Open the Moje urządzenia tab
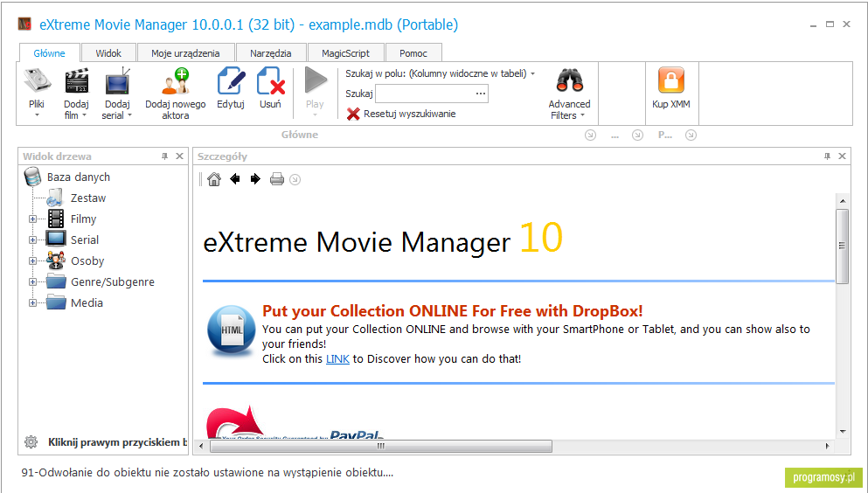 pyautogui.click(x=185, y=53)
